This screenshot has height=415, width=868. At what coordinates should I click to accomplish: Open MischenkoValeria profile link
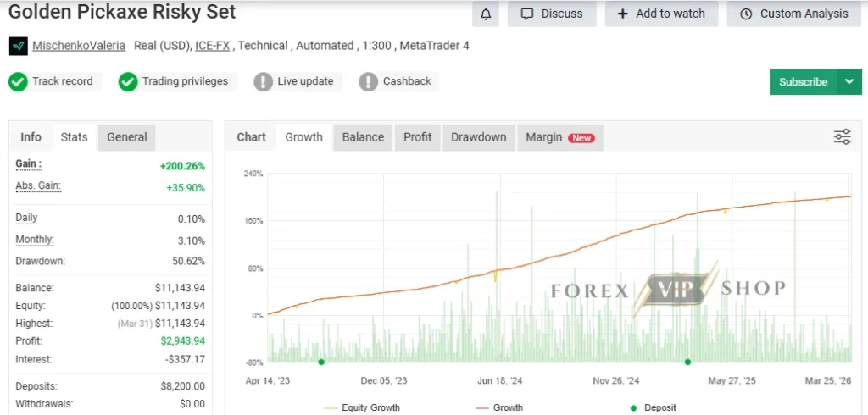coord(79,46)
